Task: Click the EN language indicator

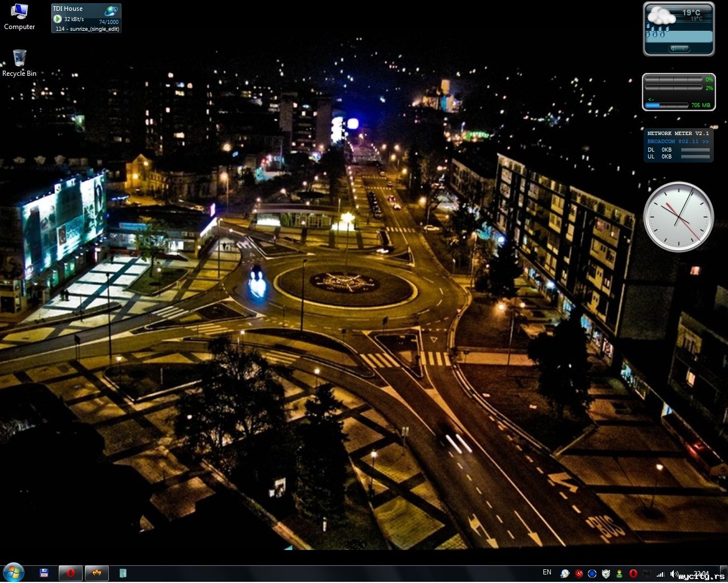Action: coord(547,572)
